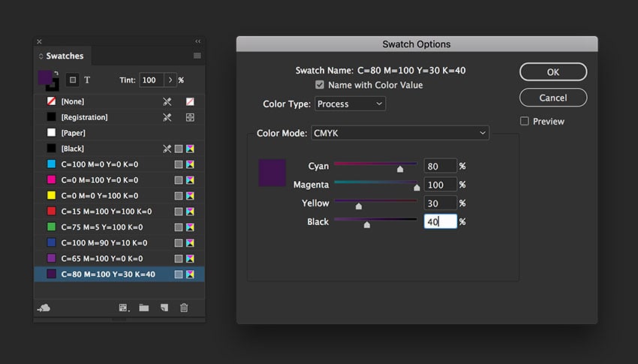Click CMYK icon on C=0 M=0 Y=100 K=0 row

[190, 196]
